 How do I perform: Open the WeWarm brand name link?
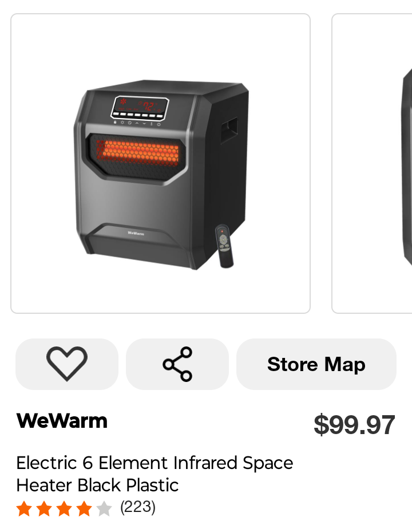click(62, 421)
